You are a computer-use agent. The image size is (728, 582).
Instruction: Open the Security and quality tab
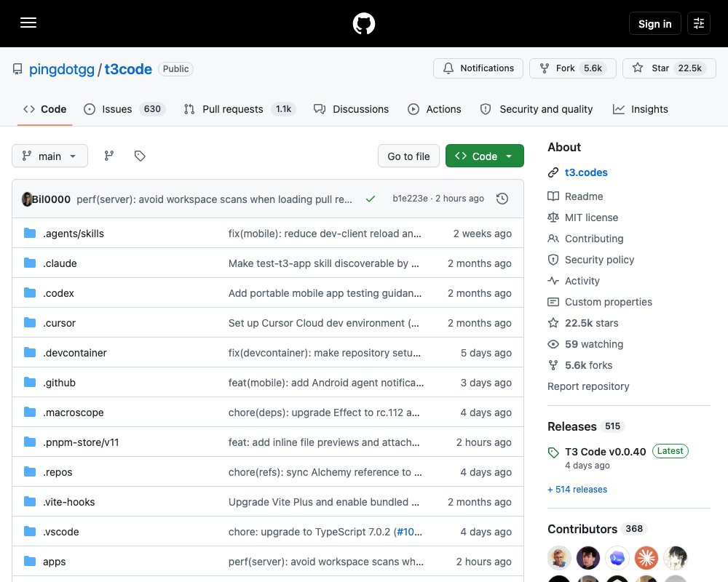[x=537, y=109]
